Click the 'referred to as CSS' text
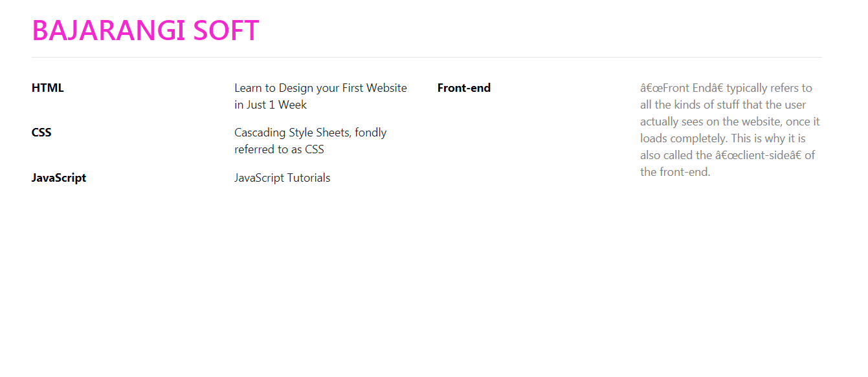 [279, 149]
